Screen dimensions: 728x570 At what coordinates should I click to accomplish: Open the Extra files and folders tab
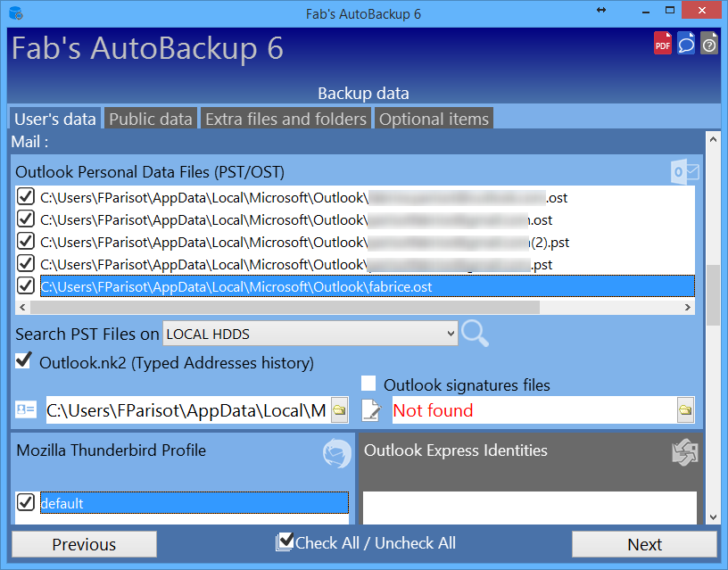click(x=285, y=119)
